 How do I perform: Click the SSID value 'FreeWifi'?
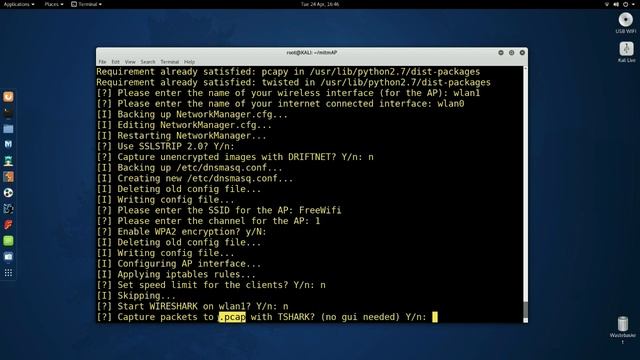[320, 211]
